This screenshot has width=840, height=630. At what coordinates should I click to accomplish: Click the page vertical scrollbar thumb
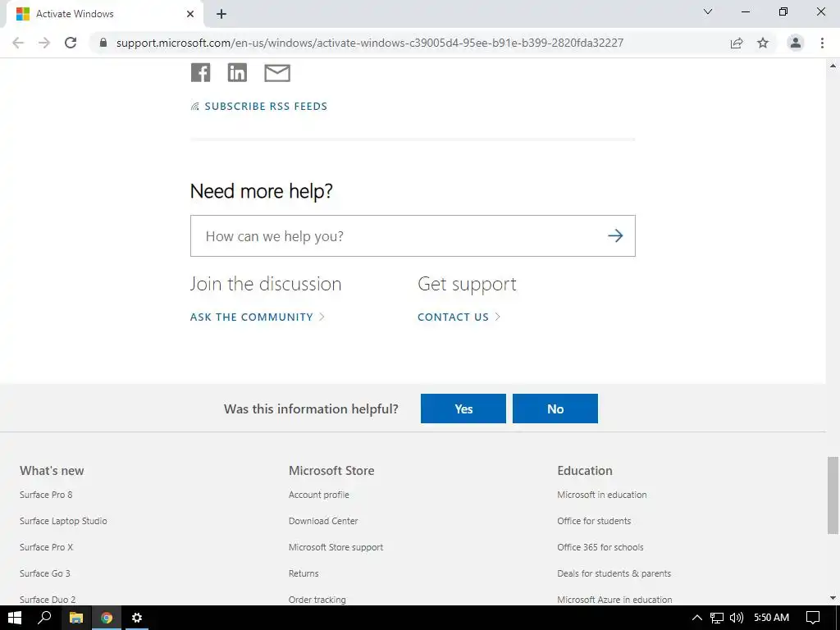833,495
